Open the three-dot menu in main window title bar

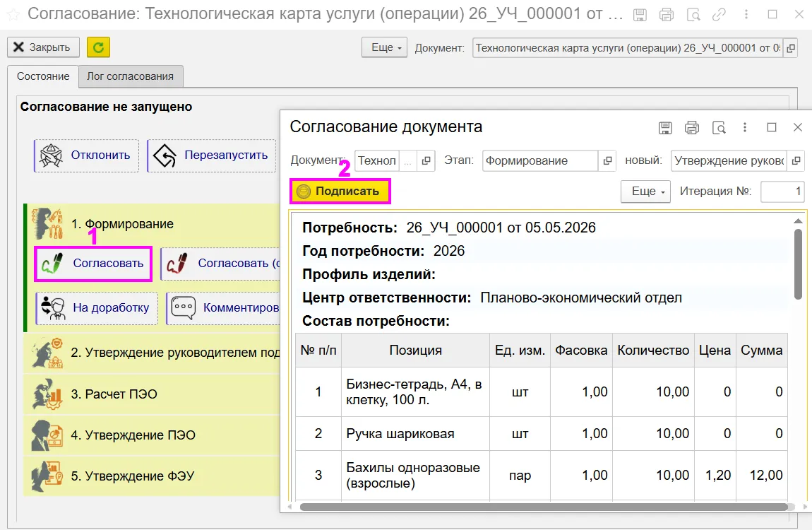click(x=746, y=15)
